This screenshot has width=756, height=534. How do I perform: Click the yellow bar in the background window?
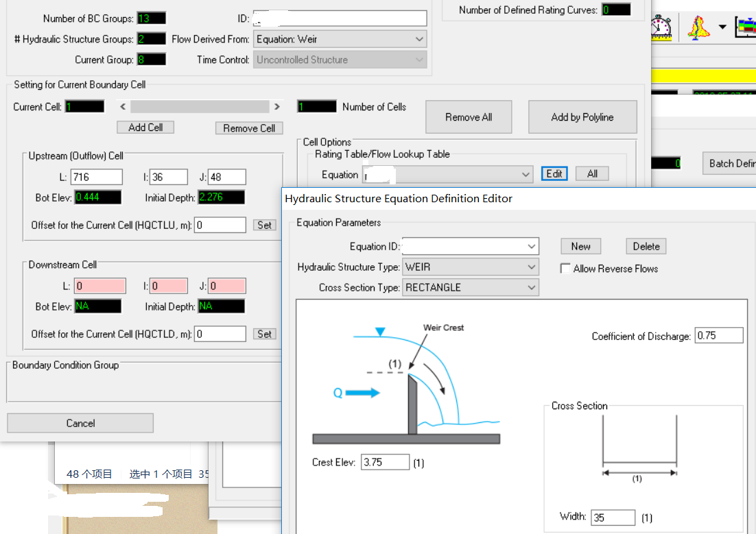coord(703,75)
